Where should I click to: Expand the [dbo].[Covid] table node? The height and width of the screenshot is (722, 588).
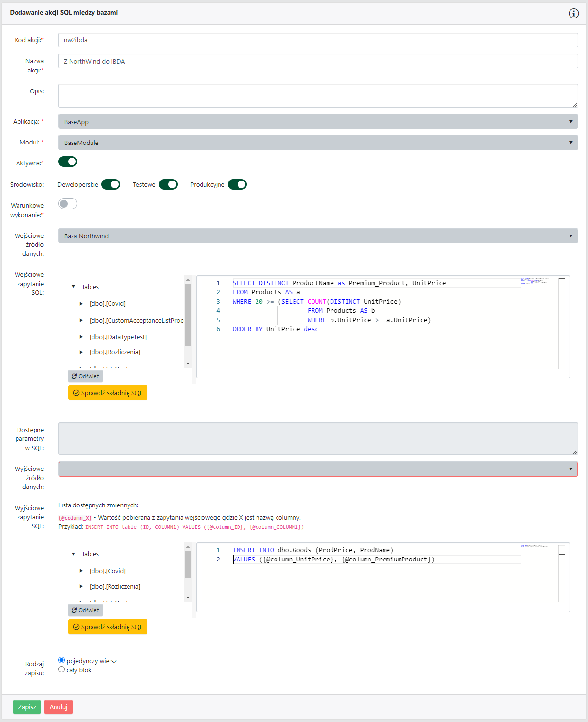pos(81,303)
